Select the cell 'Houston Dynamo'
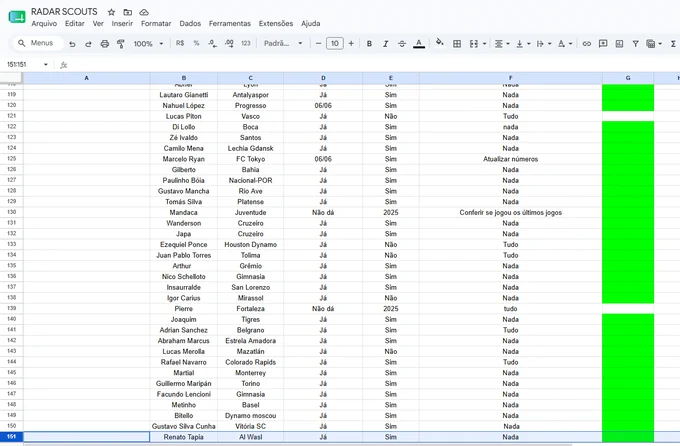The image size is (680, 446). [x=250, y=245]
